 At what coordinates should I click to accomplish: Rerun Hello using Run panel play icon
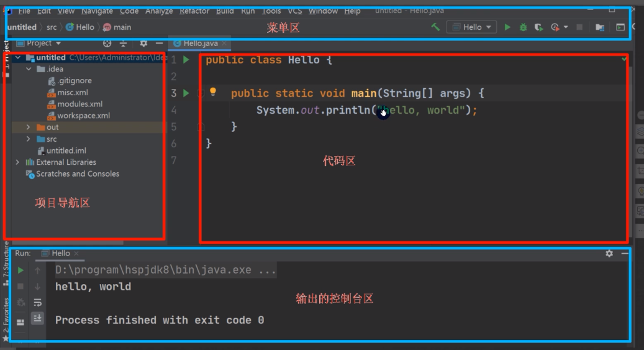click(20, 270)
